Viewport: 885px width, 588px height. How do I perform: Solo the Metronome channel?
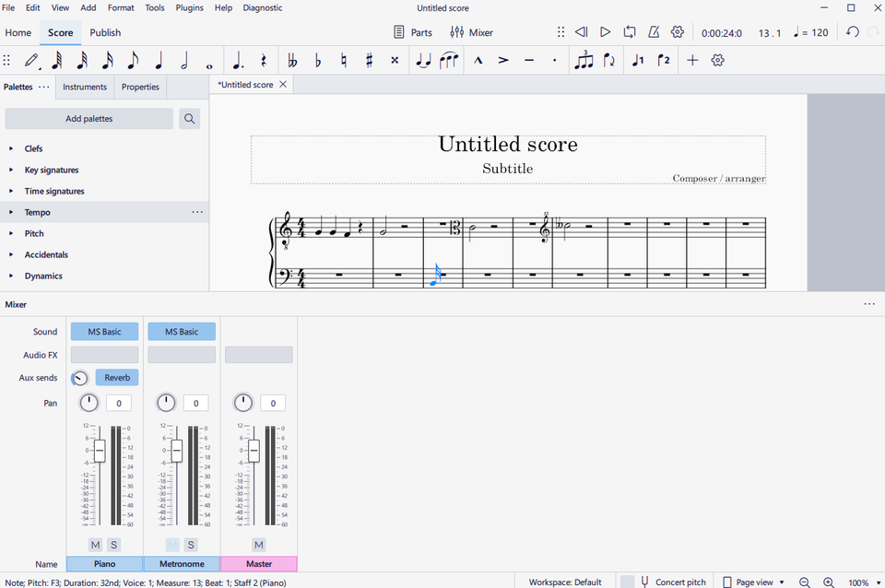(191, 545)
